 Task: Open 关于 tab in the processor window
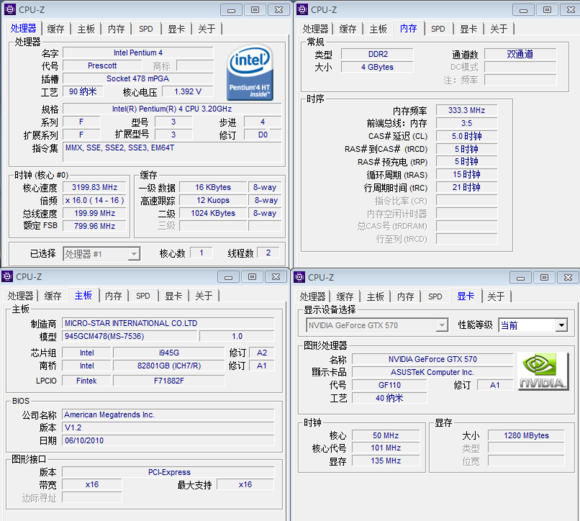click(207, 28)
